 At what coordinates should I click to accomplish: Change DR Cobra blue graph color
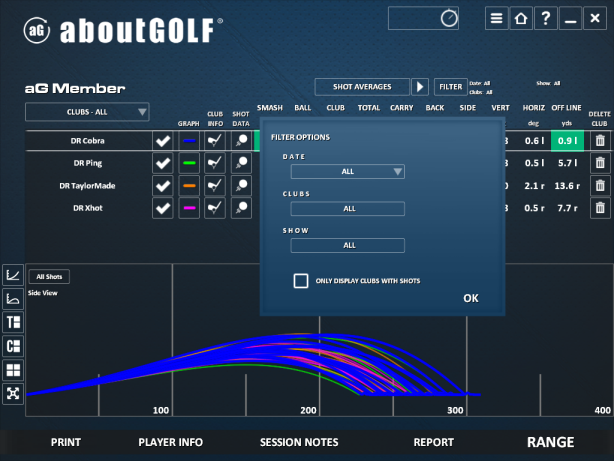[x=189, y=141]
